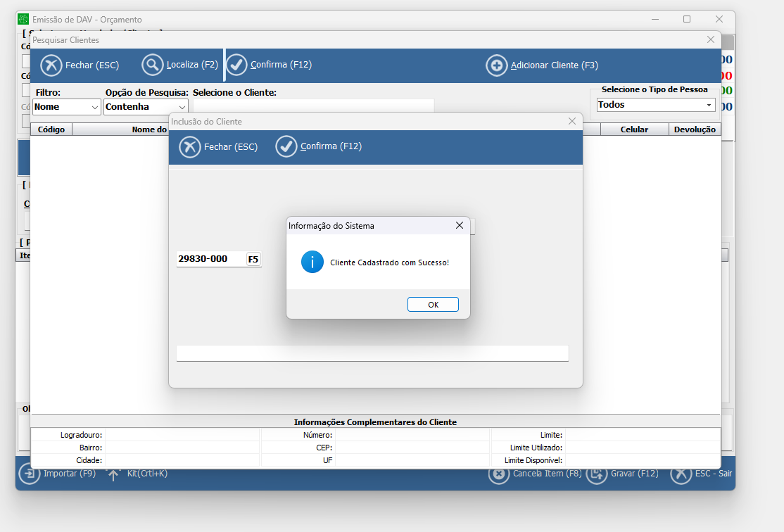Click the Cancela Item (F8) icon
This screenshot has height=532, width=784.
pos(499,474)
